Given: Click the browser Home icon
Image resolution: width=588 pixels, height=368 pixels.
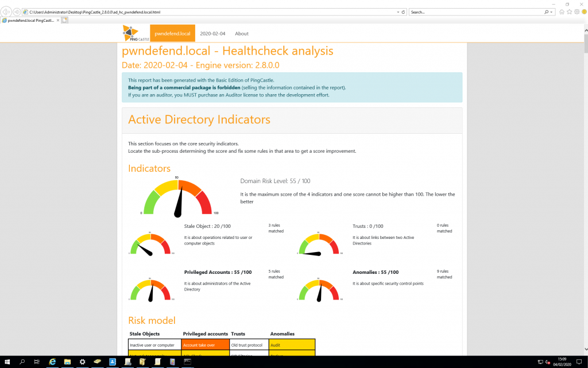Looking at the screenshot, I should pos(562,11).
